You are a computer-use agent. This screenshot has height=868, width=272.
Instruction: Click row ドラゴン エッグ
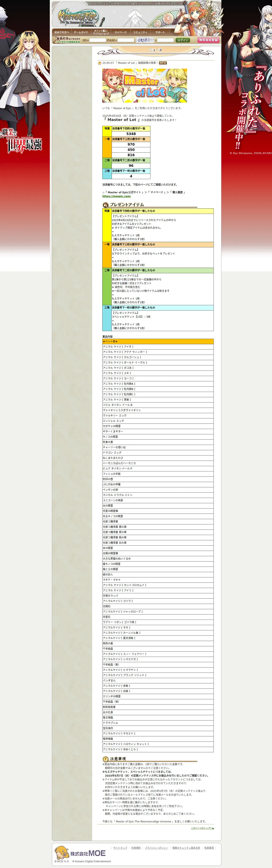pos(158,453)
